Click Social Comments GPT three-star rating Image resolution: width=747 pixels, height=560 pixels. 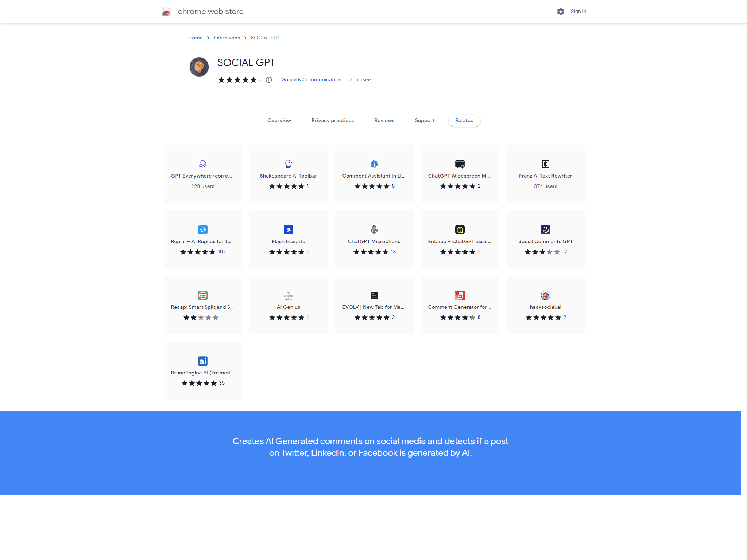click(x=542, y=252)
